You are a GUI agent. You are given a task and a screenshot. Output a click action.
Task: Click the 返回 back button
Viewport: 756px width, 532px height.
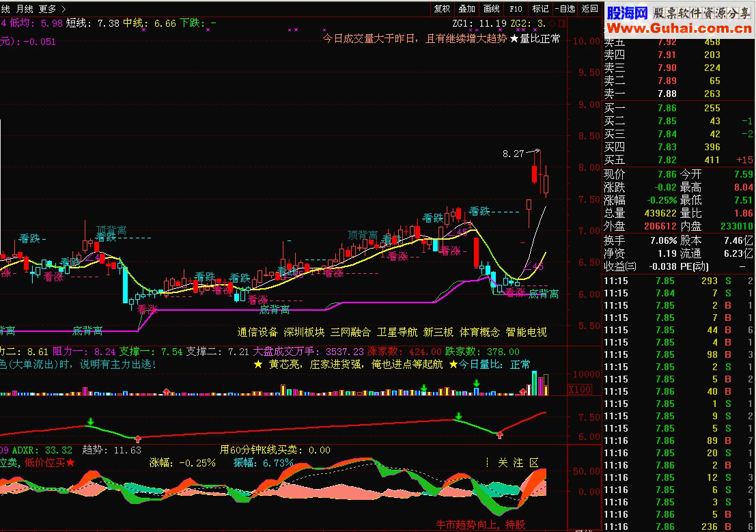click(x=589, y=9)
